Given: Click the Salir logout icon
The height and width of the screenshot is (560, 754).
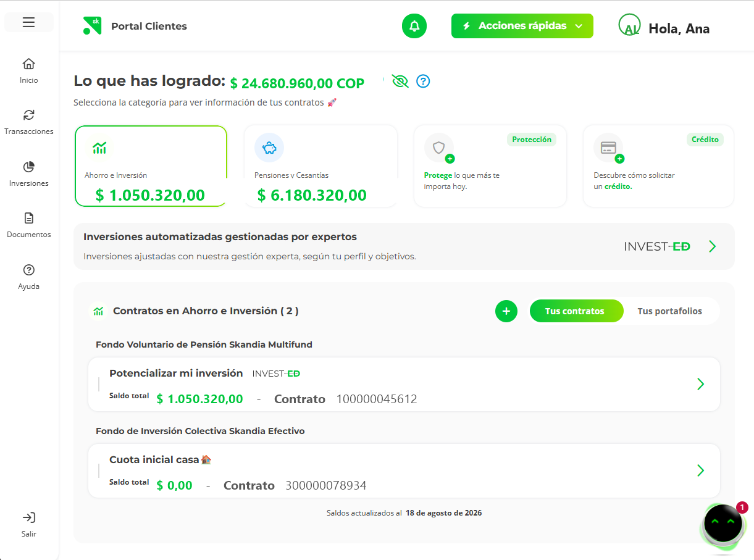Looking at the screenshot, I should (x=28, y=517).
